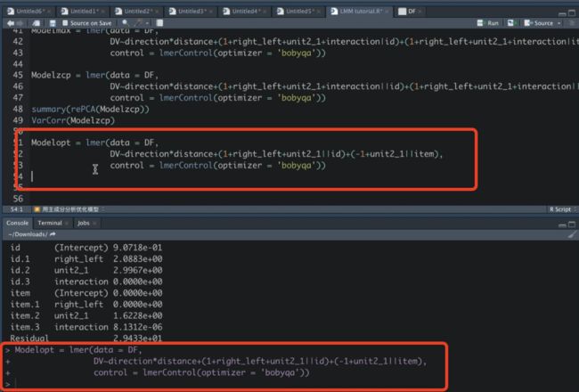Image resolution: width=579 pixels, height=392 pixels.
Task: Open the code section navigator dropdown
Action: (x=69, y=209)
